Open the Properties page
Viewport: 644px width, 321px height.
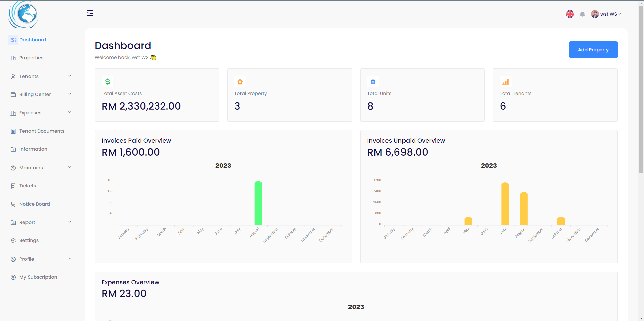31,58
